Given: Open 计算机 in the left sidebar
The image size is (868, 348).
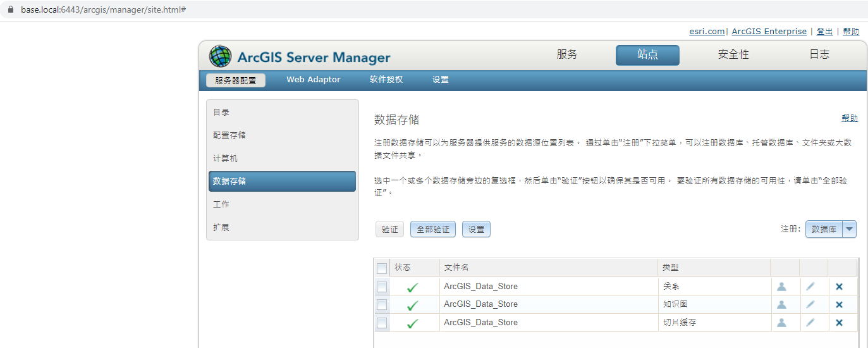Looking at the screenshot, I should tap(282, 158).
